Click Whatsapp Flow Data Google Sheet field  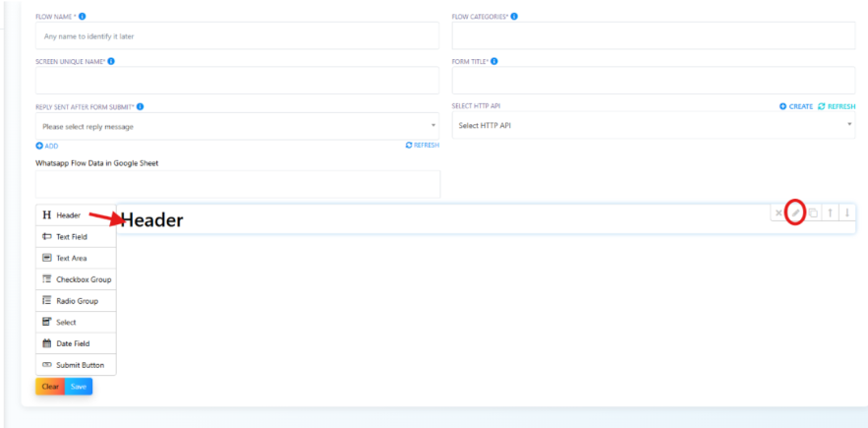click(238, 184)
